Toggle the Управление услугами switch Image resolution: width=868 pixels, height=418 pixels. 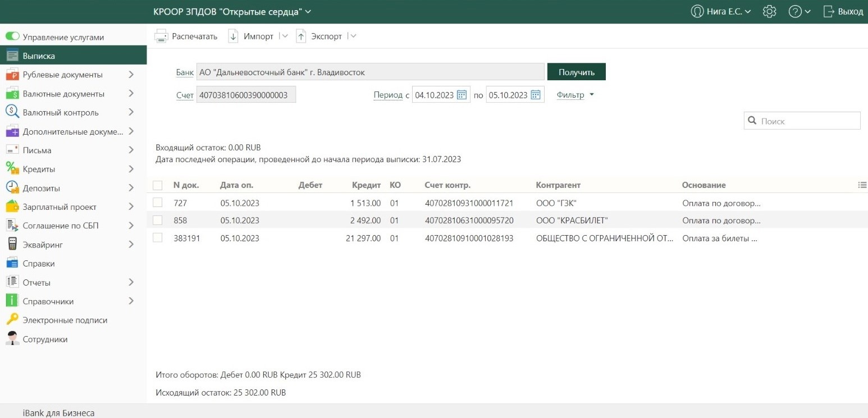pos(12,36)
